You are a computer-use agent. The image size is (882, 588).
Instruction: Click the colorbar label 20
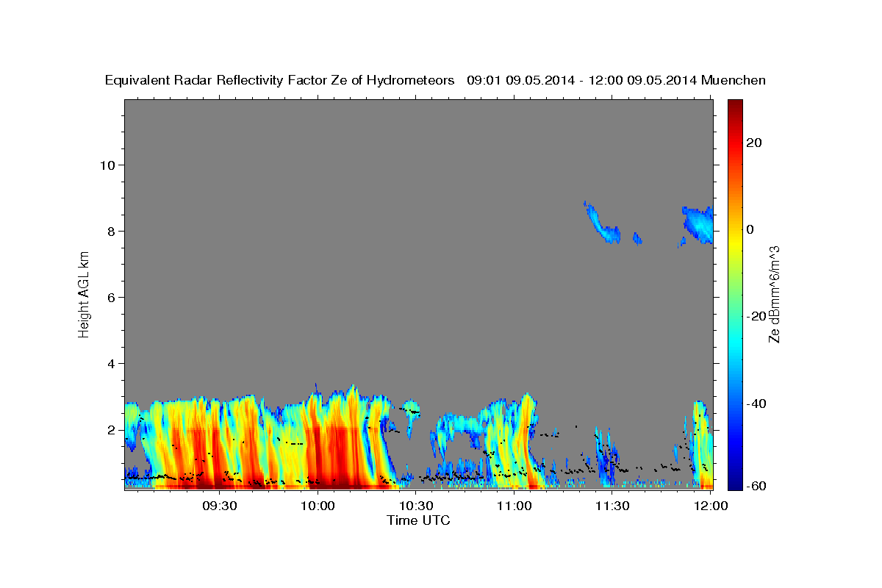point(753,143)
